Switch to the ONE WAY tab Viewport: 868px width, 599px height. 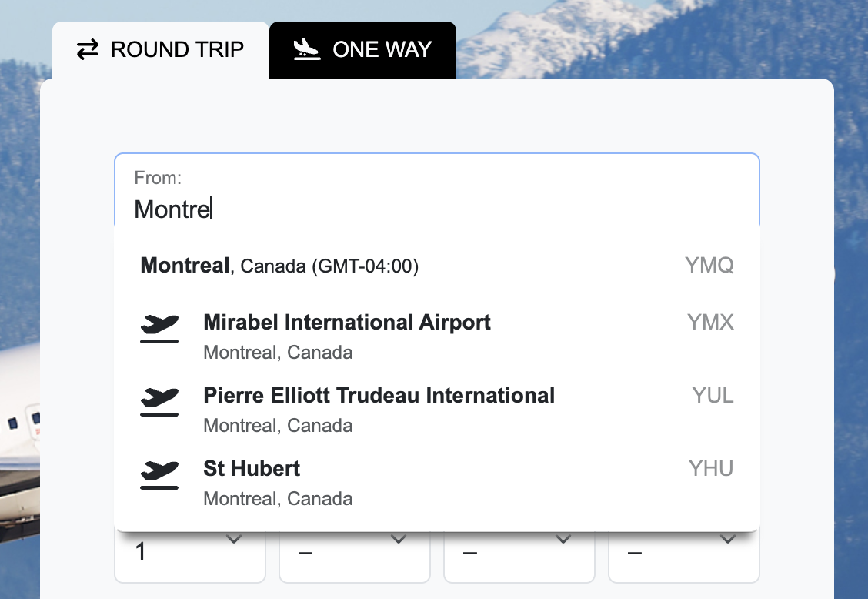click(x=362, y=49)
